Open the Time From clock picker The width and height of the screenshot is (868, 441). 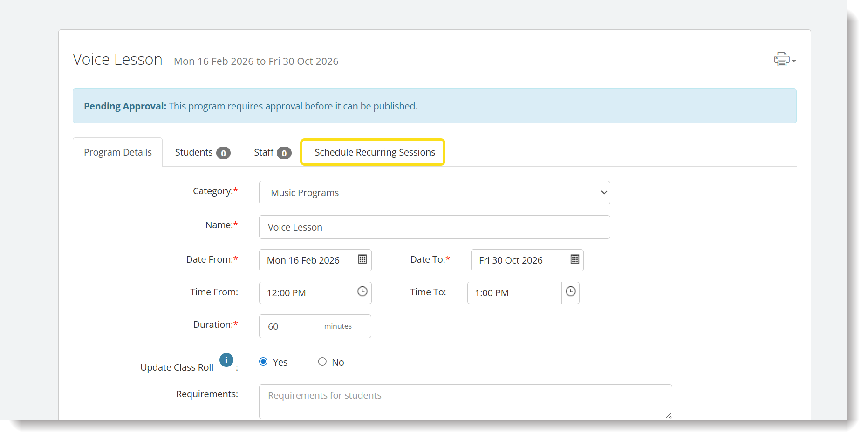pos(362,292)
